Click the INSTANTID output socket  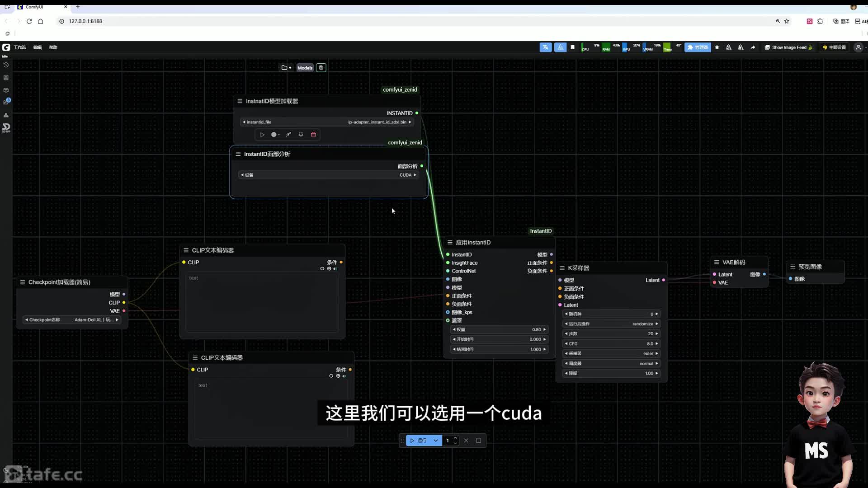(417, 113)
